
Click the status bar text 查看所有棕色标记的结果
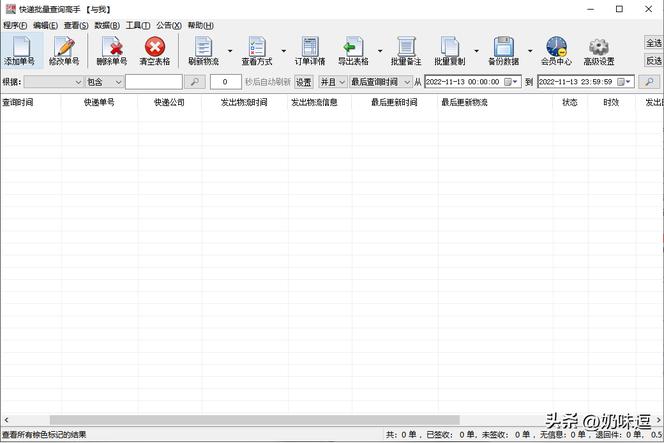tap(44, 435)
